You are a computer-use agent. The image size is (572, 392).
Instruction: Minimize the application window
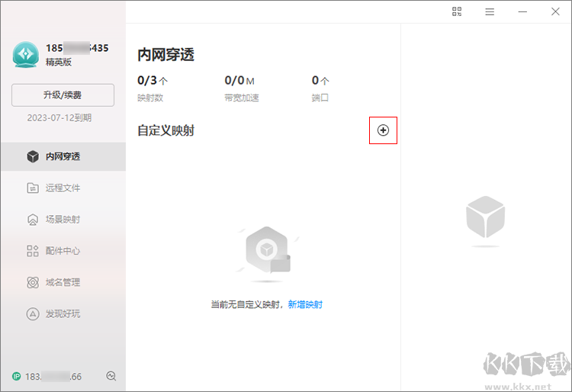[522, 11]
